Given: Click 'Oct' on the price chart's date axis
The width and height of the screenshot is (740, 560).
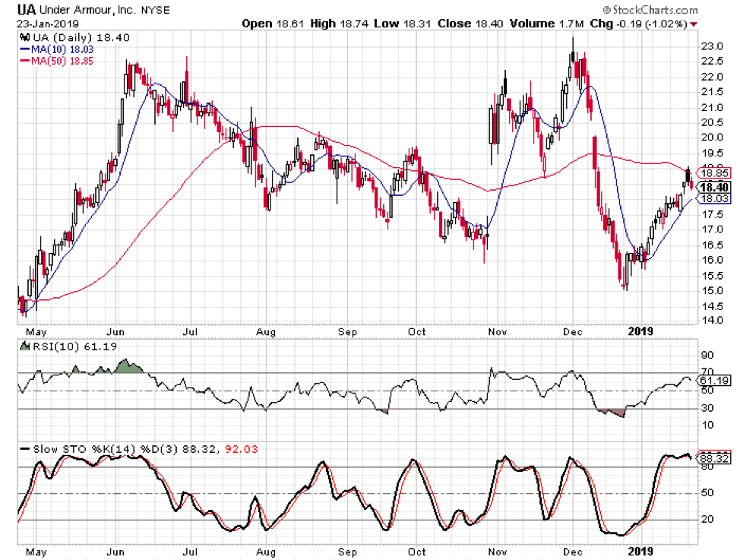Looking at the screenshot, I should pyautogui.click(x=416, y=332).
